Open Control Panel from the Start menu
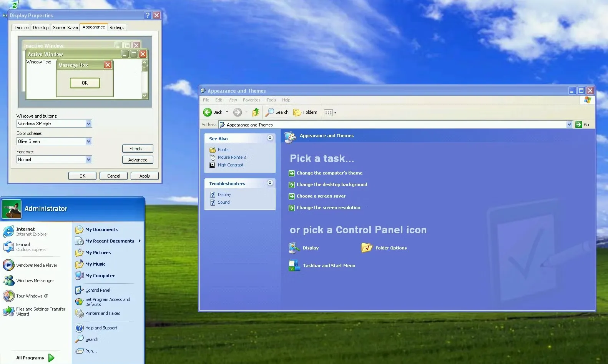The image size is (608, 364). [93, 290]
